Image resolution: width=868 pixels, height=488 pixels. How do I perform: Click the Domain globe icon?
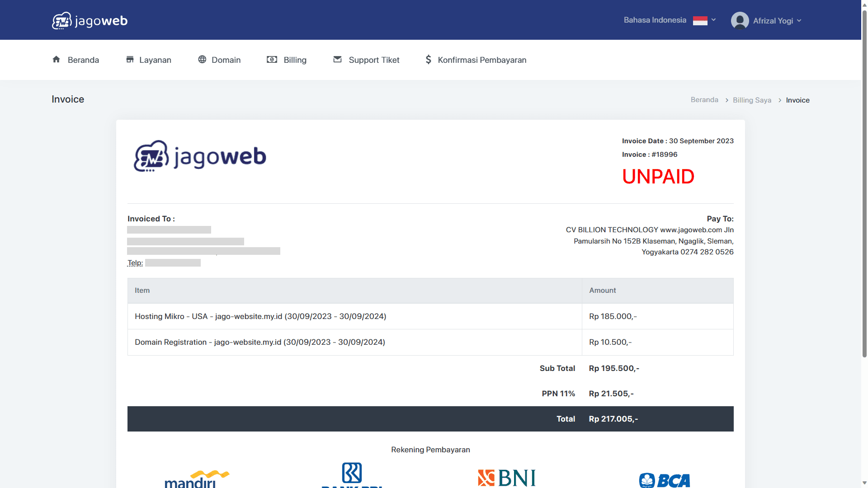[202, 59]
